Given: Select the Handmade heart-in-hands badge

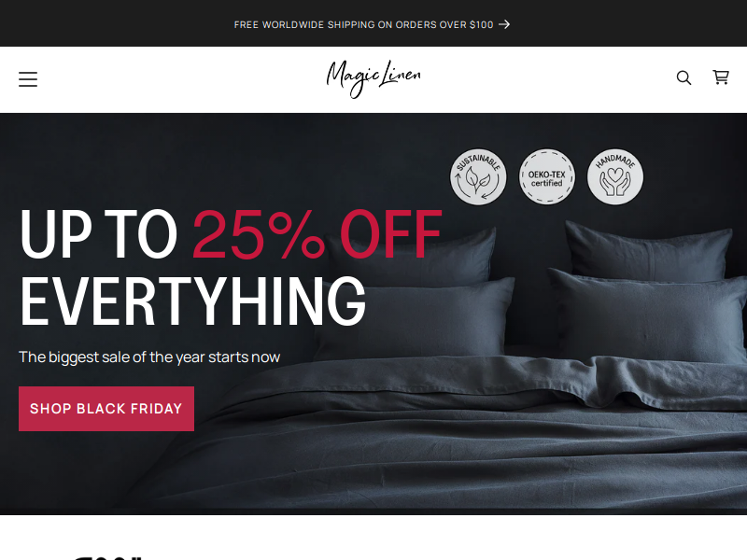Looking at the screenshot, I should (615, 176).
